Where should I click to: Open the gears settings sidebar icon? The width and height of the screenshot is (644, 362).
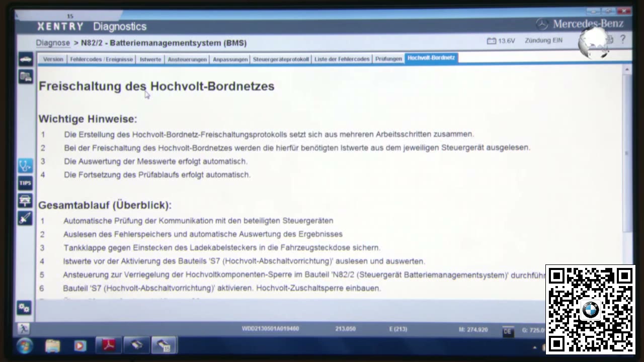point(24,307)
